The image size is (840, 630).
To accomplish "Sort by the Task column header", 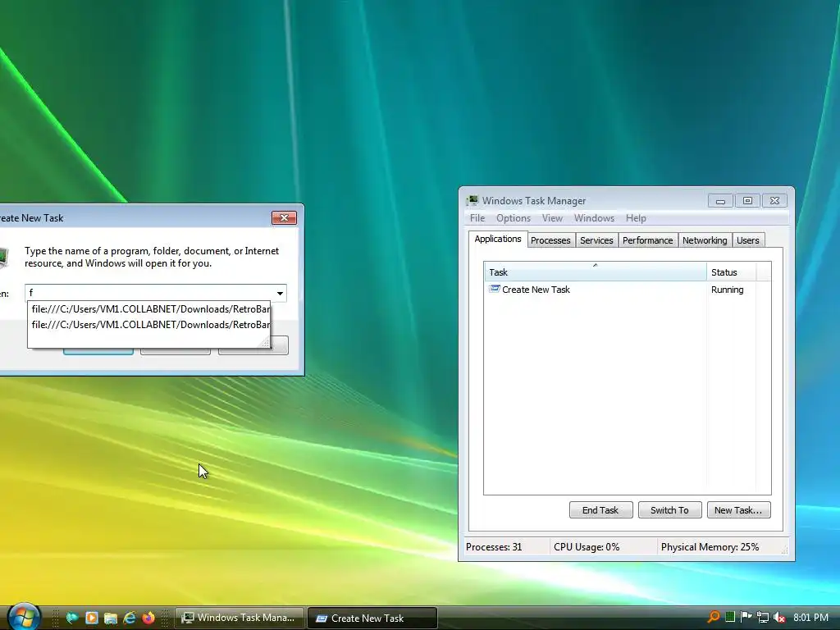I will click(596, 272).
